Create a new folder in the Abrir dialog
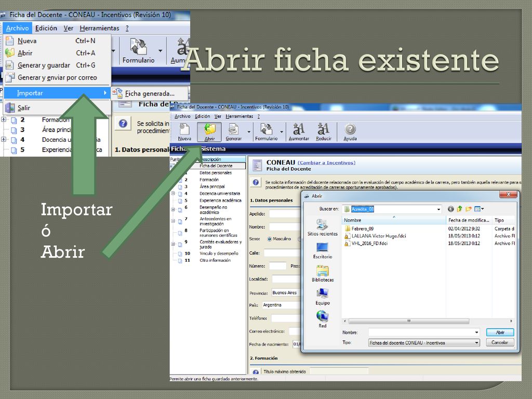The height and width of the screenshot is (399, 532). (x=469, y=209)
